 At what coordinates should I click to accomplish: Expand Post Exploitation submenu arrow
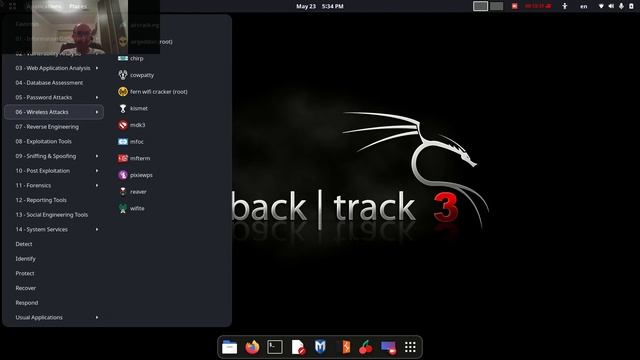click(x=97, y=171)
